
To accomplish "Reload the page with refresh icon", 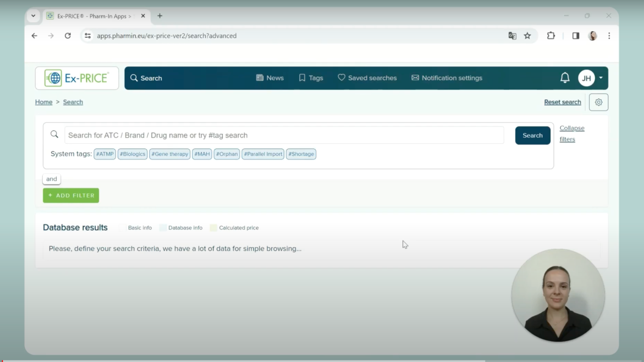I will click(x=67, y=36).
